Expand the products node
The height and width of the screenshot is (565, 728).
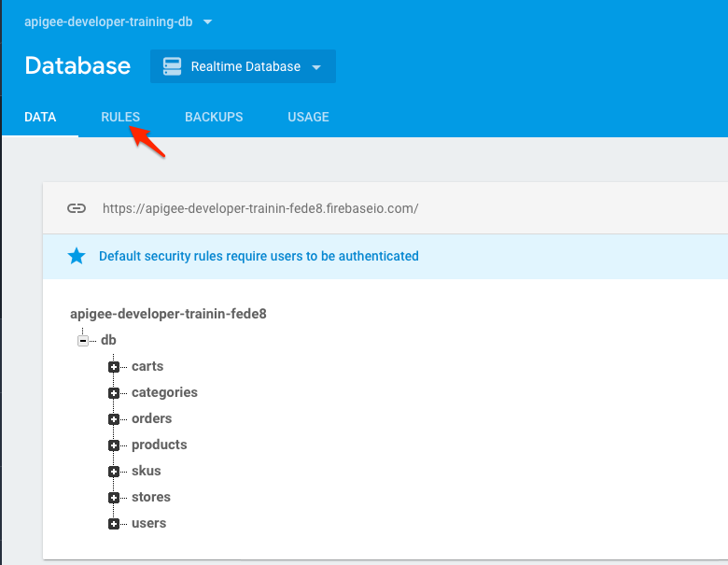coord(114,445)
